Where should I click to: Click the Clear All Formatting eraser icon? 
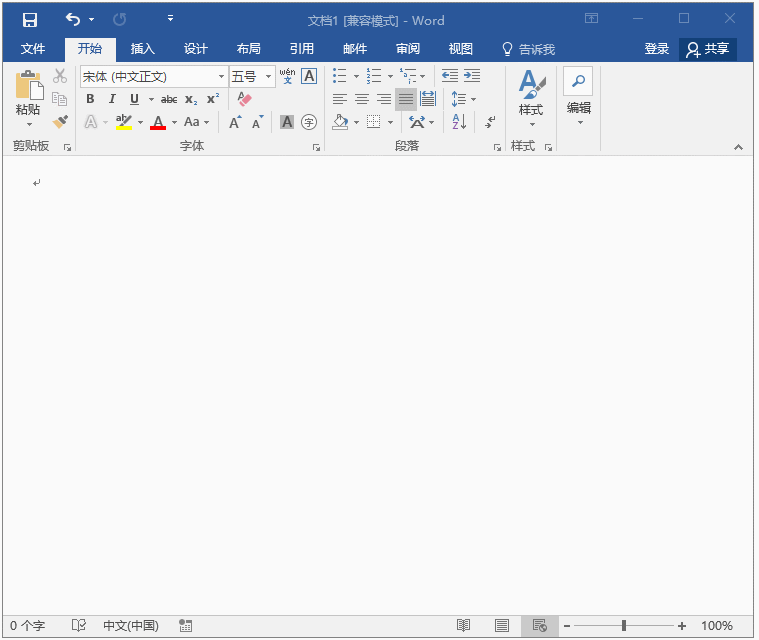[244, 99]
